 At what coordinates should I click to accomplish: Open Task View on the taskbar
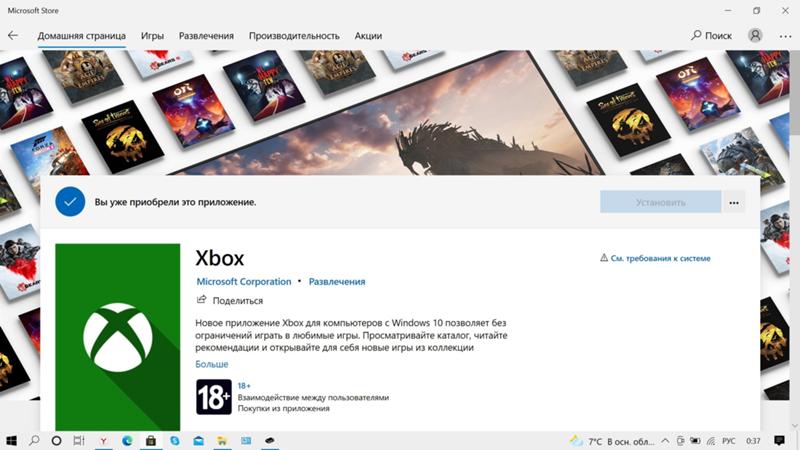(79, 441)
